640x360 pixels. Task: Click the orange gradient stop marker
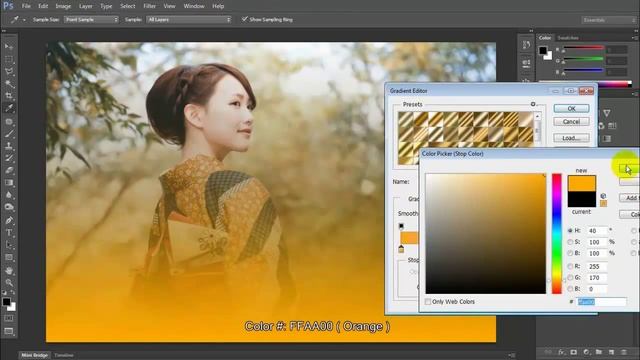[x=401, y=249]
